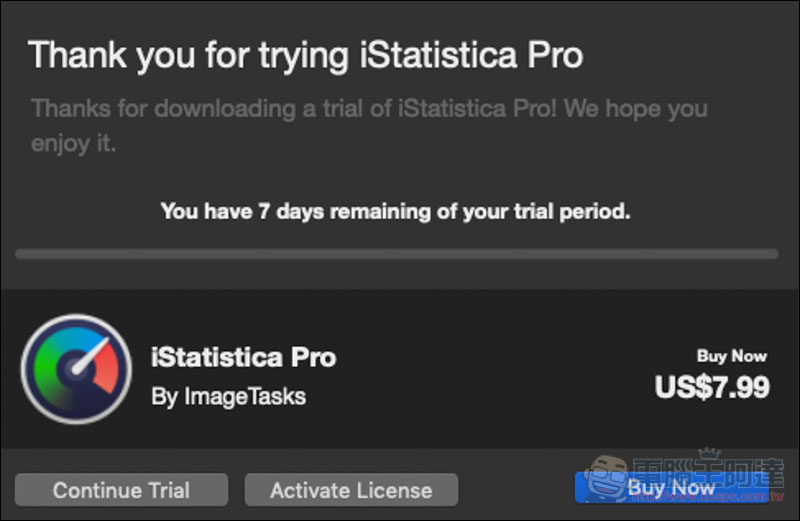This screenshot has height=521, width=800.
Task: Click the trial period progress bar
Action: click(396, 254)
